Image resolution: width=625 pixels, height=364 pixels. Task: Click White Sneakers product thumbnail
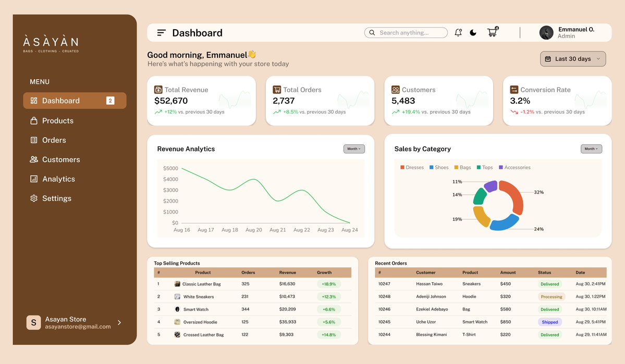(x=177, y=297)
